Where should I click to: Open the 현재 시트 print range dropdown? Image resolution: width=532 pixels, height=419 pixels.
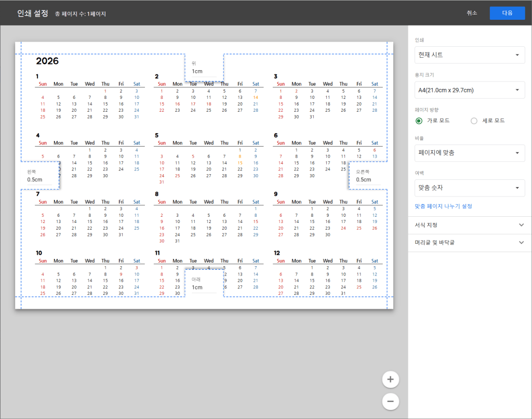[x=469, y=55]
